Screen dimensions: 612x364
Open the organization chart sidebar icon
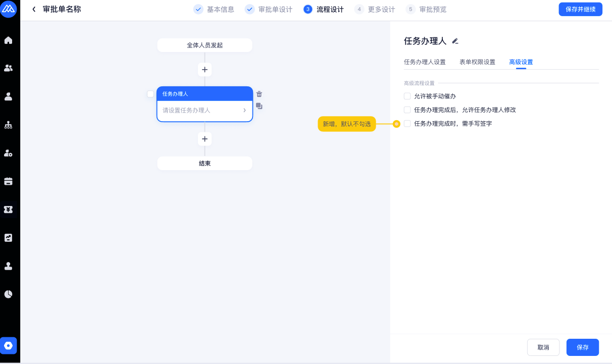(9, 125)
